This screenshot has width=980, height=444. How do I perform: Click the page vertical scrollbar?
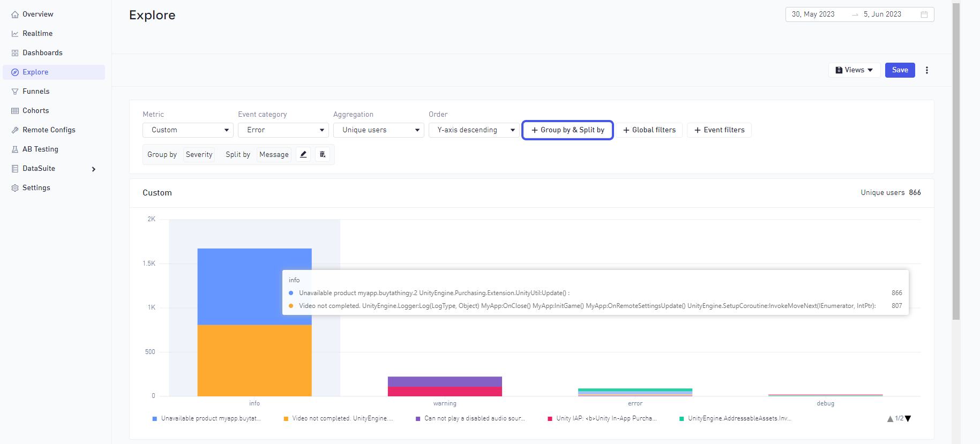point(956,161)
